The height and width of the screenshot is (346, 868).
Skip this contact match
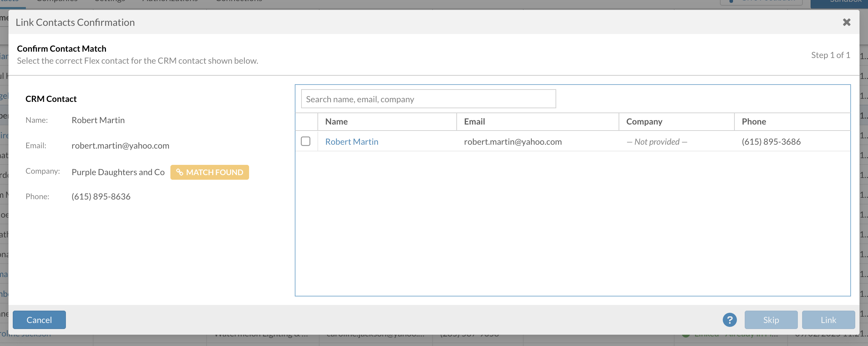(x=771, y=320)
